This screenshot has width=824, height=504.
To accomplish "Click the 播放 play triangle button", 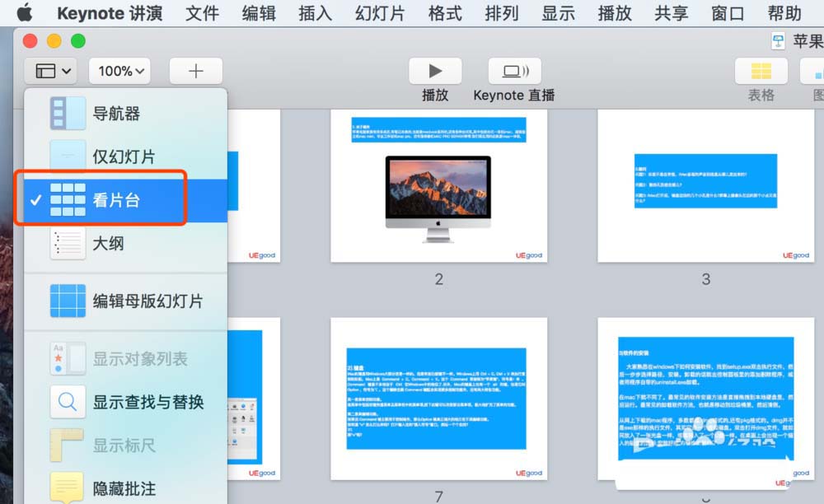I will [x=435, y=71].
